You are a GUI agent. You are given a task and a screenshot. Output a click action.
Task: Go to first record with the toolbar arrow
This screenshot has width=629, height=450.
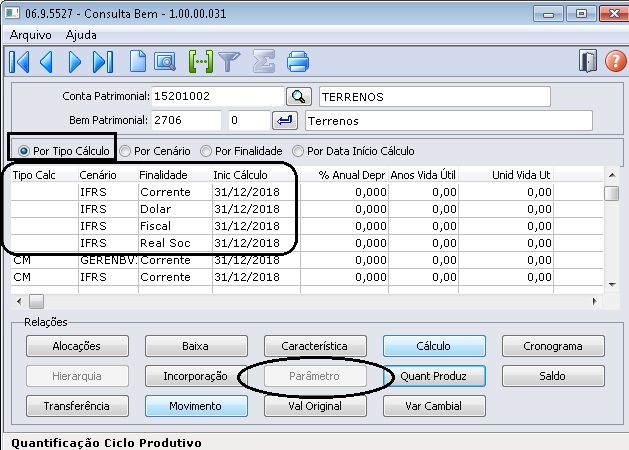coord(19,62)
